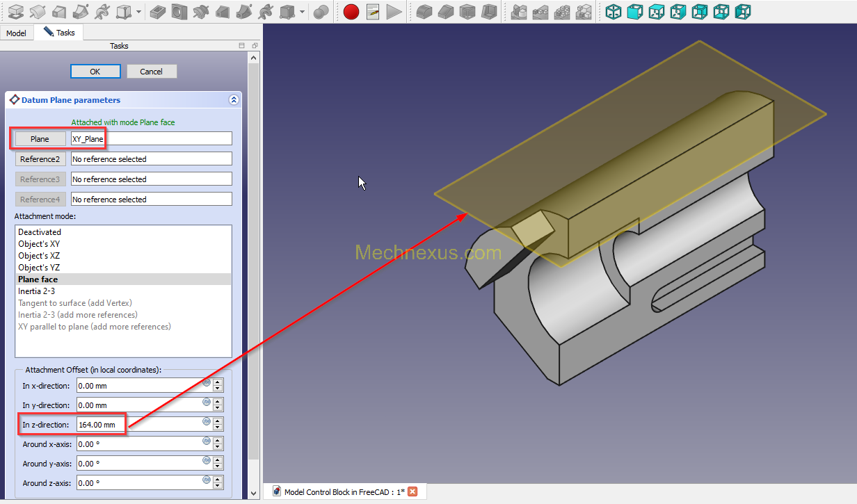Close the Model Control Block document tab
The image size is (857, 504).
point(413,491)
